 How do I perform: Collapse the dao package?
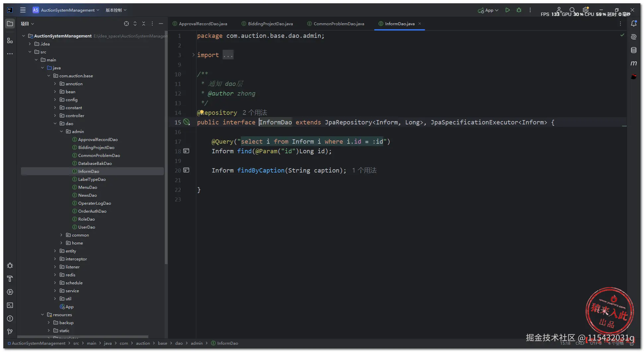(55, 123)
